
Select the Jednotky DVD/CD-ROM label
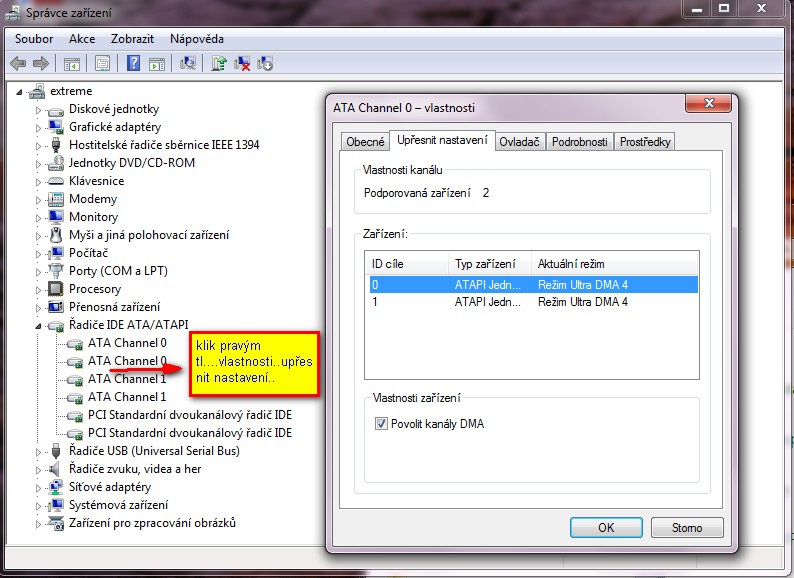click(132, 163)
